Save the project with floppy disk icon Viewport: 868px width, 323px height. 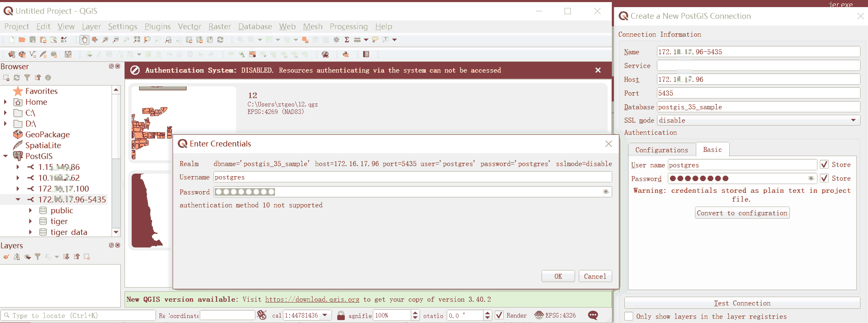click(x=33, y=40)
